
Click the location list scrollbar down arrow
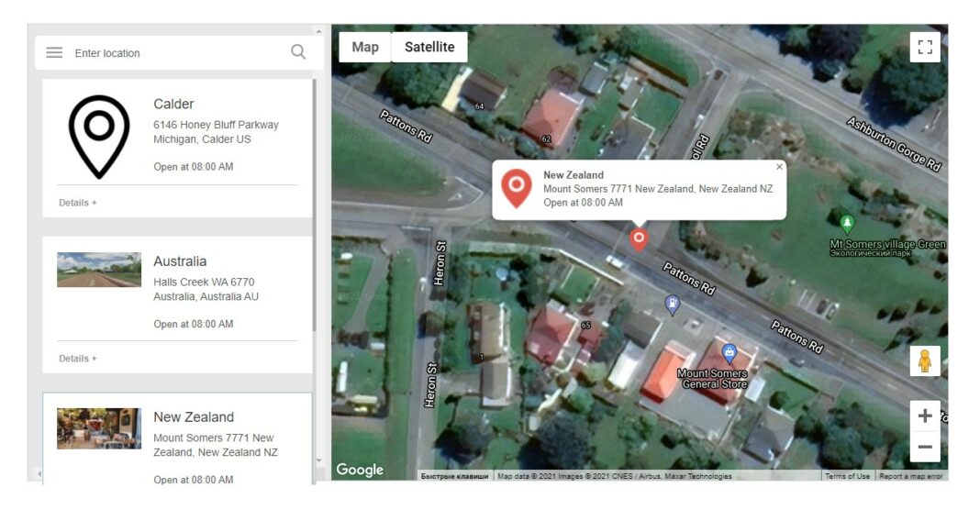[x=319, y=460]
